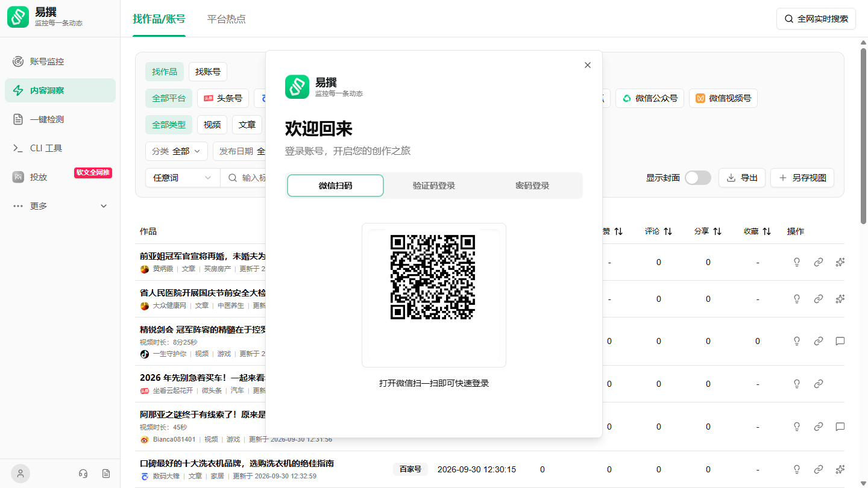Viewport: 868px width, 488px height.
Task: Open 一键检测 from the sidebar
Action: [60, 119]
